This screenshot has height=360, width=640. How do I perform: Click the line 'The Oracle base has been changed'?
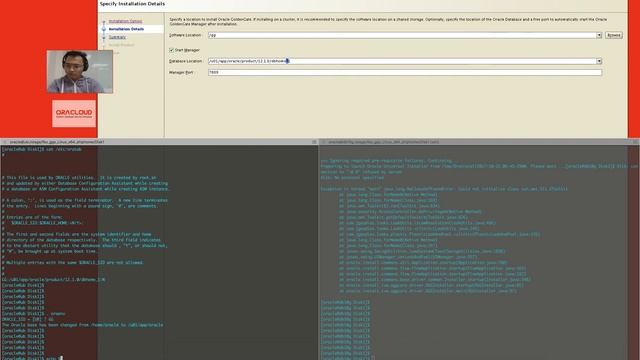coord(82,325)
